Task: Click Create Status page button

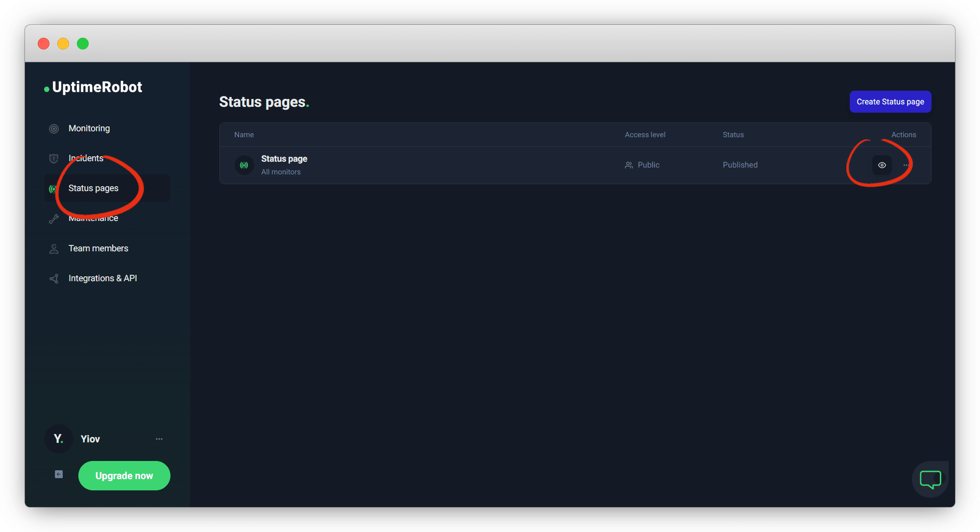Action: click(890, 102)
